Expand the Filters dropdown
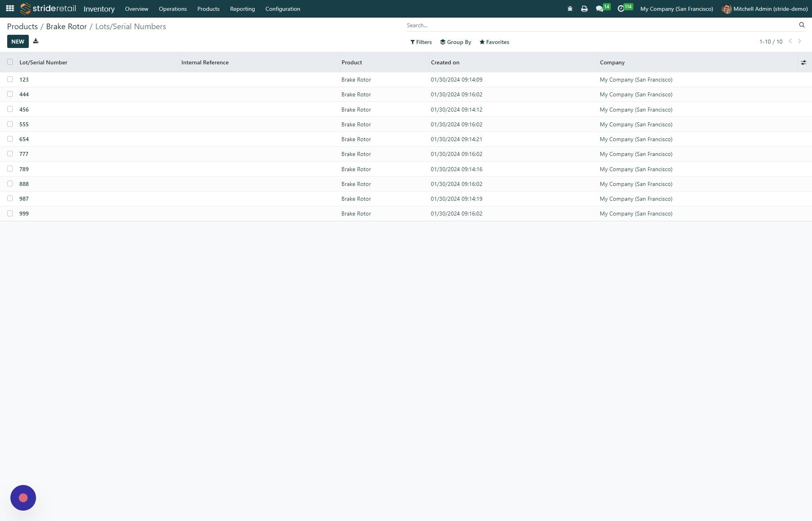Viewport: 812px width, 521px height. pyautogui.click(x=421, y=42)
